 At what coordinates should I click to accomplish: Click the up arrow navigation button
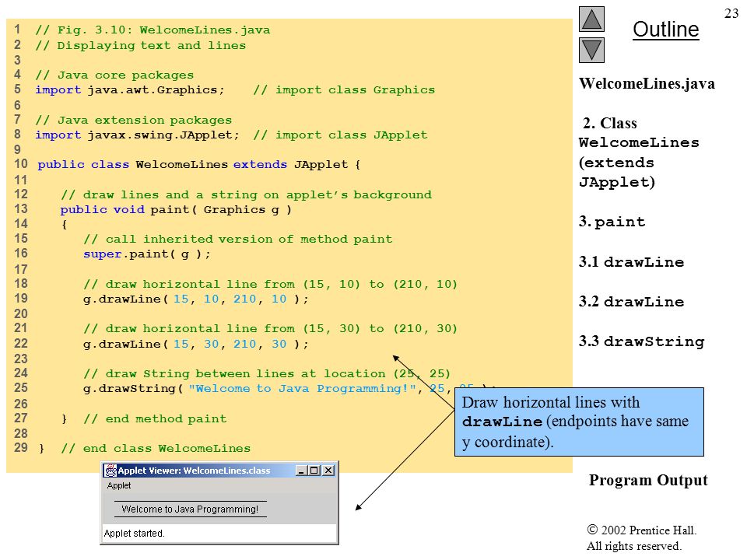click(x=591, y=19)
